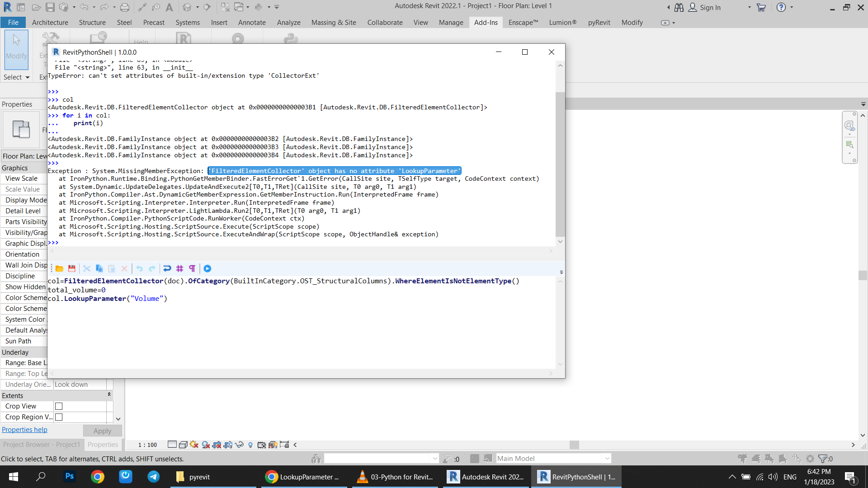The width and height of the screenshot is (868, 488).
Task: Open a script file via folder icon
Action: pyautogui.click(x=59, y=268)
